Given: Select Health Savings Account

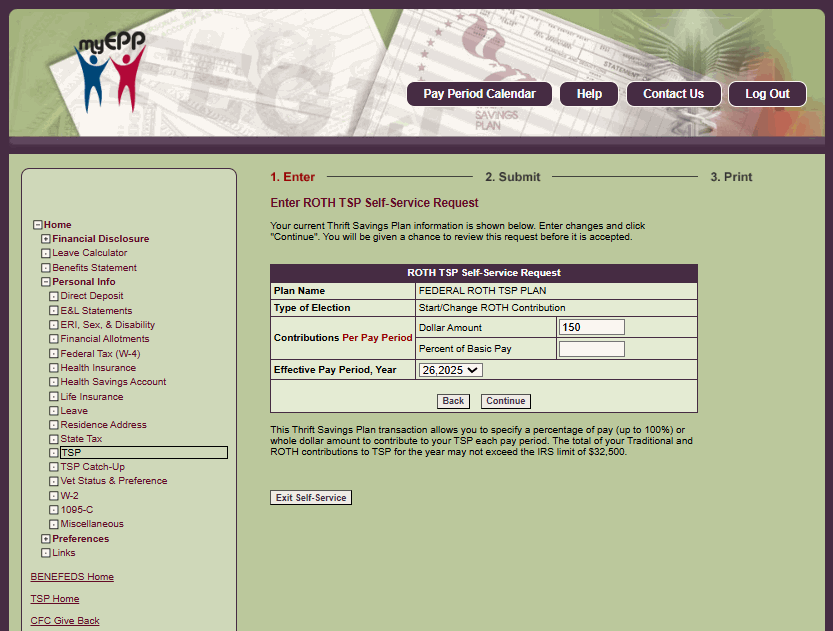Looking at the screenshot, I should point(113,382).
